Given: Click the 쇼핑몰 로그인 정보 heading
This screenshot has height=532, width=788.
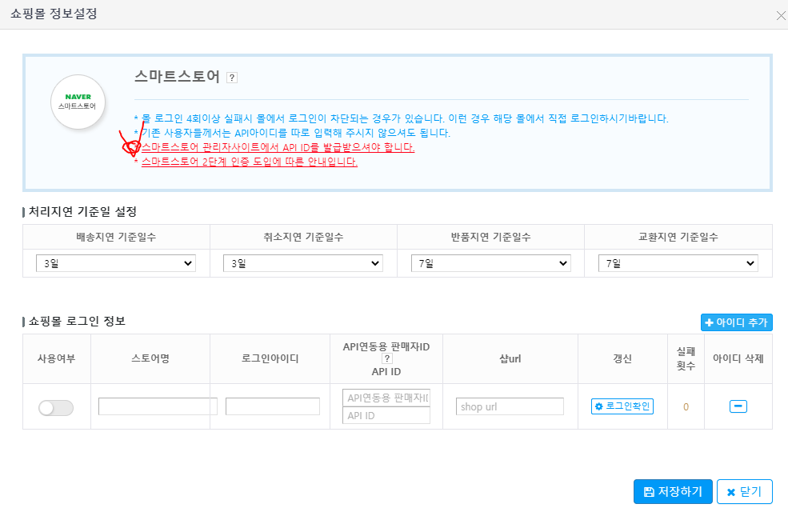Looking at the screenshot, I should 77,321.
